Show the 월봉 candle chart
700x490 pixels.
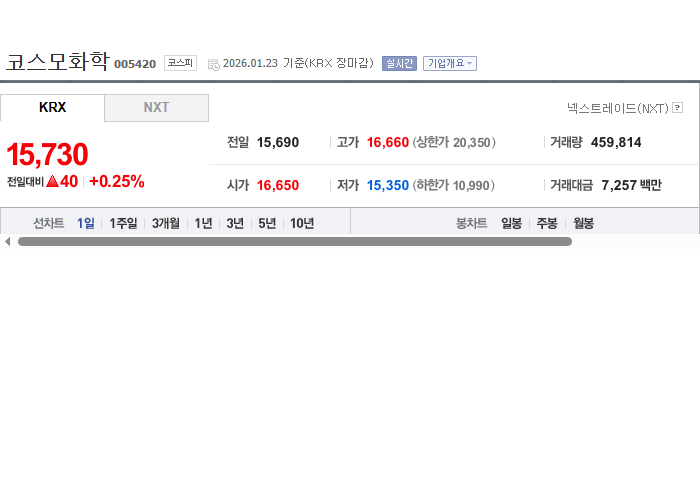tap(583, 223)
